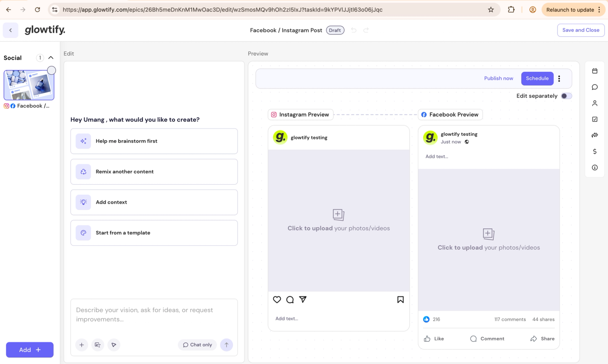Click the image-text icon in chat box

[x=98, y=345]
